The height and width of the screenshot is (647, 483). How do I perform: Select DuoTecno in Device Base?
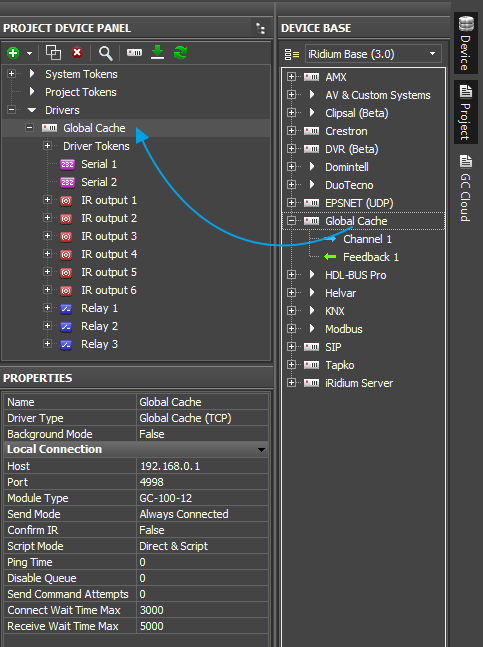[349, 185]
